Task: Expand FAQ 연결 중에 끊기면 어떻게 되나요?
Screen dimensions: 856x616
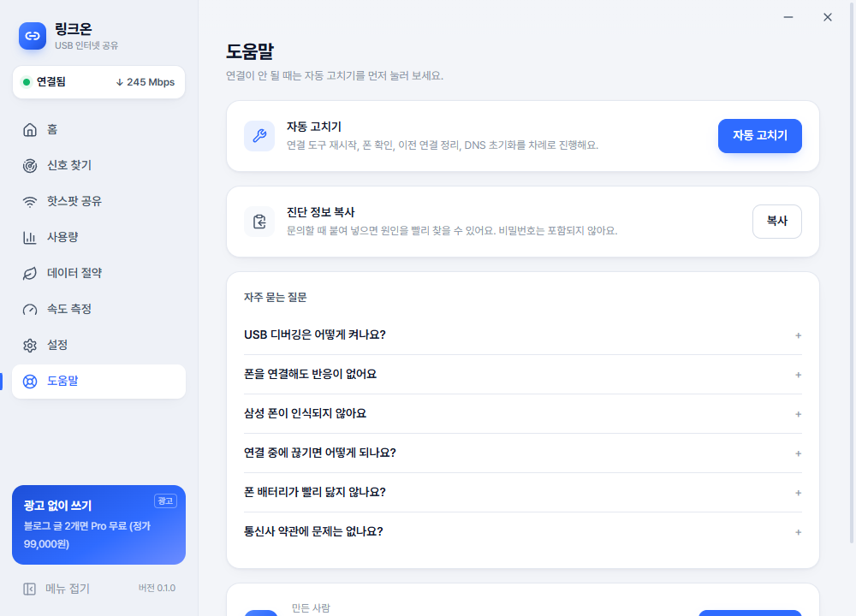Action: pyautogui.click(x=523, y=453)
